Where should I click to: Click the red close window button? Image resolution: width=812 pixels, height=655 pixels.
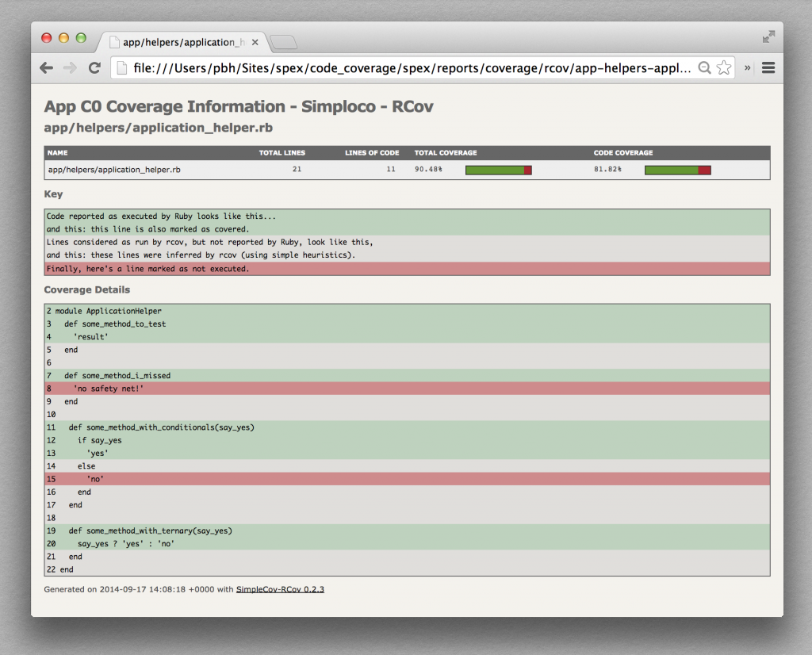[x=47, y=38]
